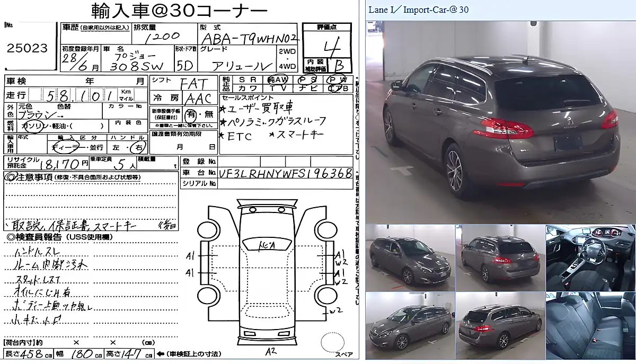Screen dimensions: 636x364
Task: Click the section heading '検査員報告'
Action: (x=38, y=236)
